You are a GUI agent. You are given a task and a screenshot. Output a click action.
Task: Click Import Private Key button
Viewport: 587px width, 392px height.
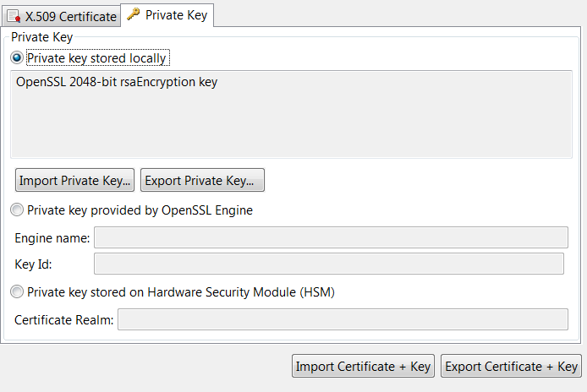point(74,180)
